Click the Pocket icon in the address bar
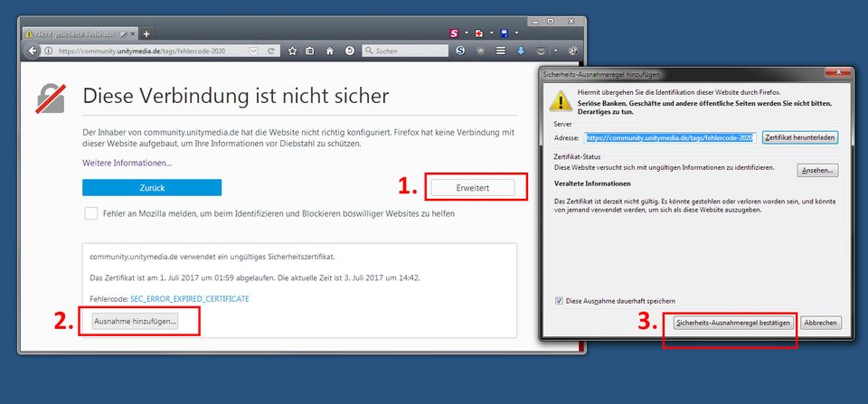This screenshot has height=404, width=868. coord(253,51)
